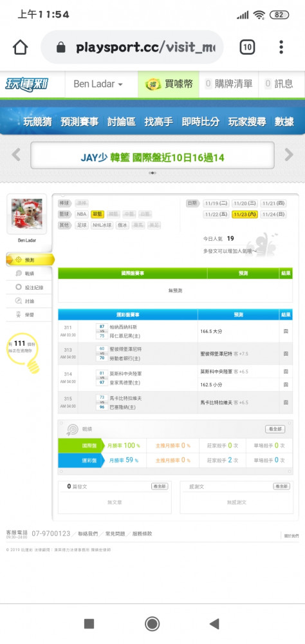
Task: Click the banner carousel pagination dots
Action: point(152,173)
